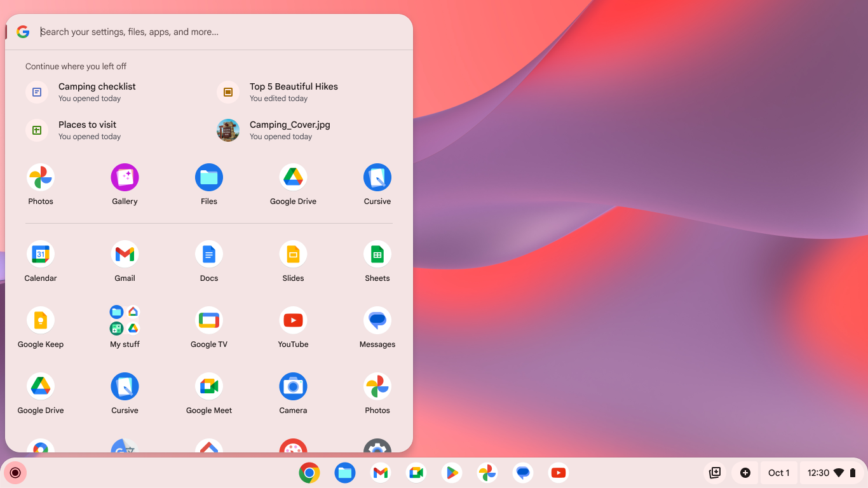Open Messages from the launcher grid
Screen dimensions: 868x488
point(377,320)
